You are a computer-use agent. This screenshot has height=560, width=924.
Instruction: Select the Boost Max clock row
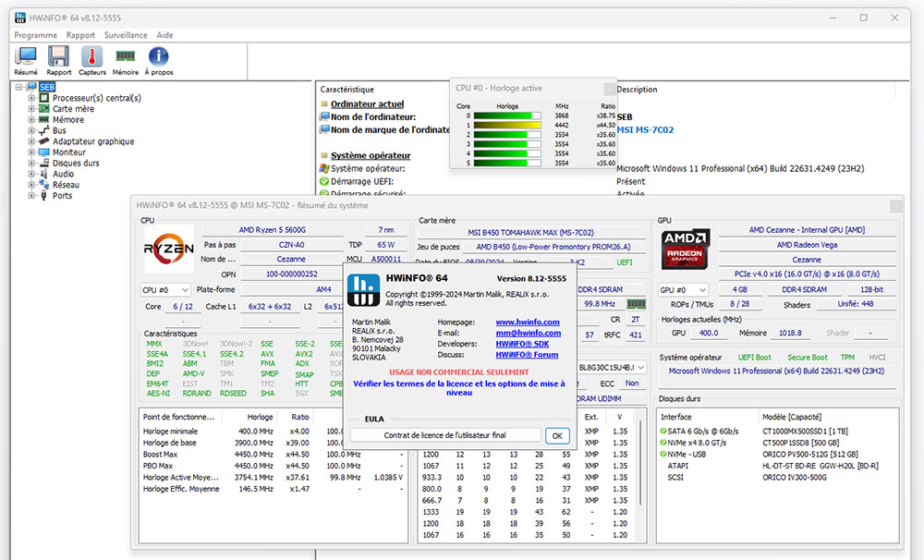coord(274,455)
